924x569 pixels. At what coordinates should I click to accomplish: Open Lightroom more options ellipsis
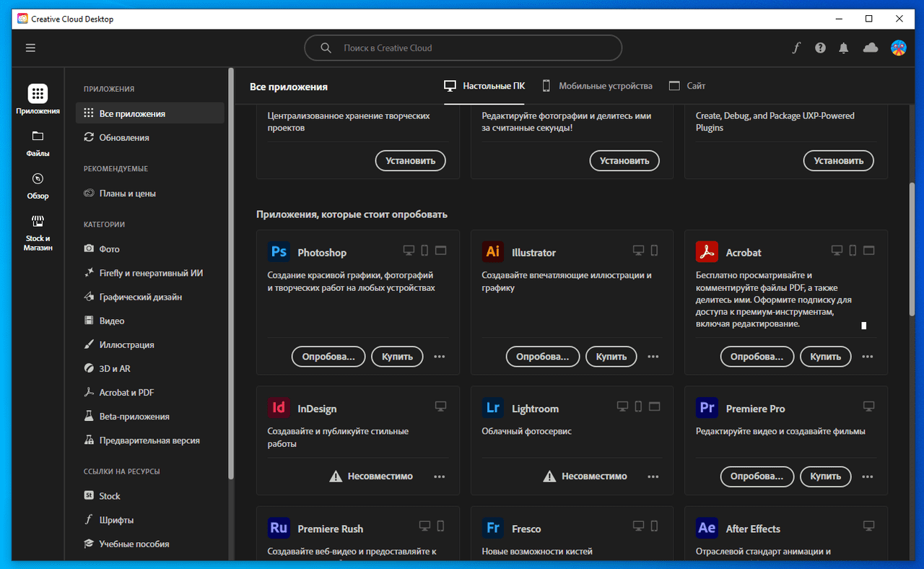click(x=653, y=477)
